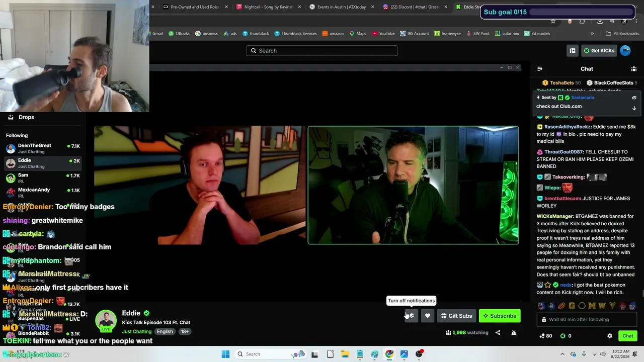The image size is (644, 362).
Task: Open chat settings gear
Action: (x=610, y=336)
